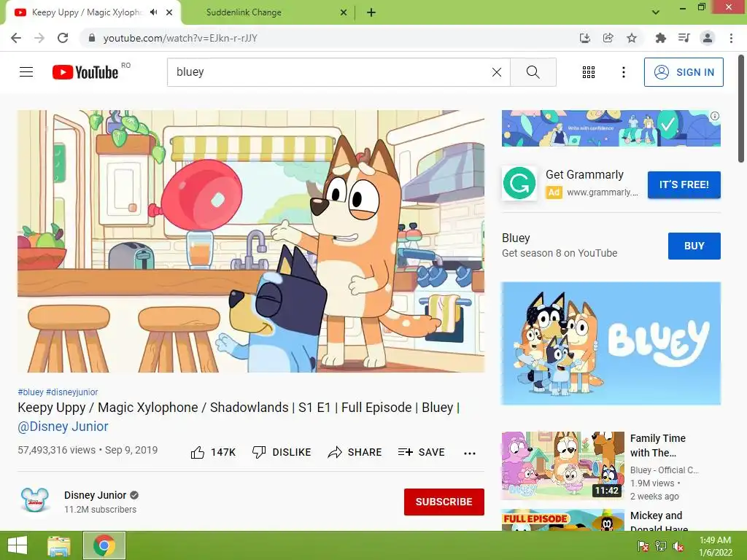Click the address bar URL
The height and width of the screenshot is (560, 747).
tap(180, 38)
